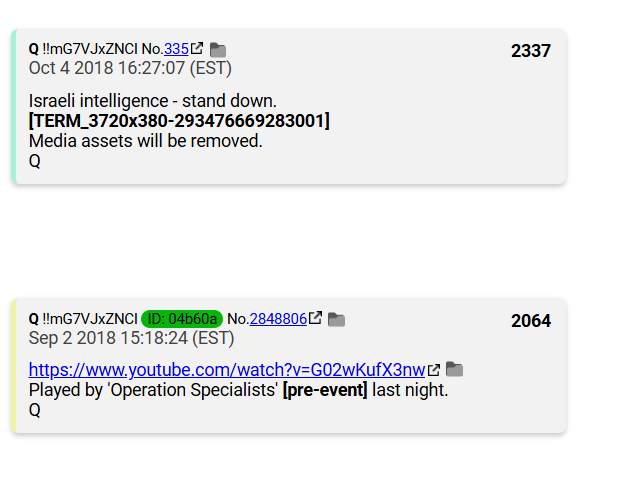Click Q tripcode in first post header
Screen dimensions: 623x482
pyautogui.click(x=83, y=49)
